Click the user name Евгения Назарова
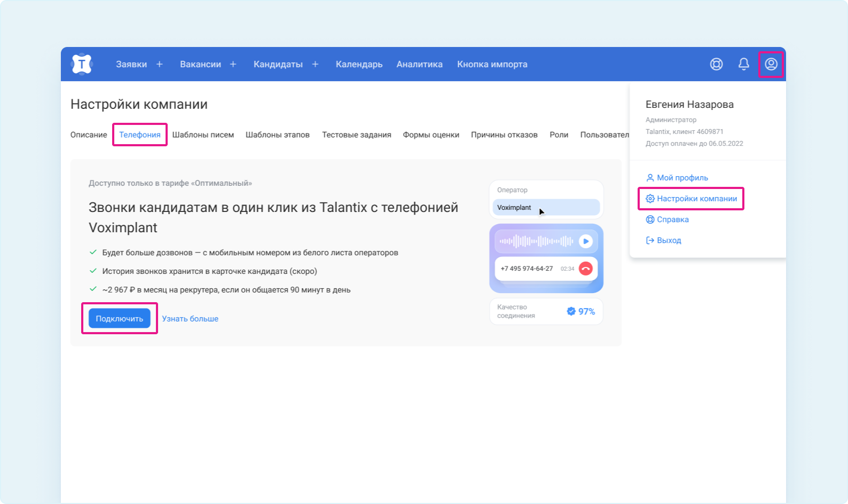The width and height of the screenshot is (848, 504). pyautogui.click(x=689, y=105)
